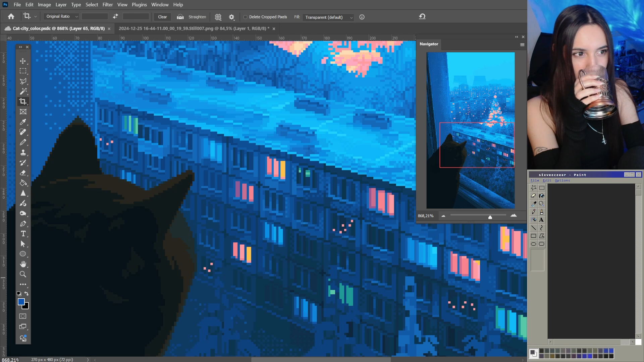Image resolution: width=644 pixels, height=362 pixels.
Task: Open crop overlay grid options
Action: coord(218,17)
